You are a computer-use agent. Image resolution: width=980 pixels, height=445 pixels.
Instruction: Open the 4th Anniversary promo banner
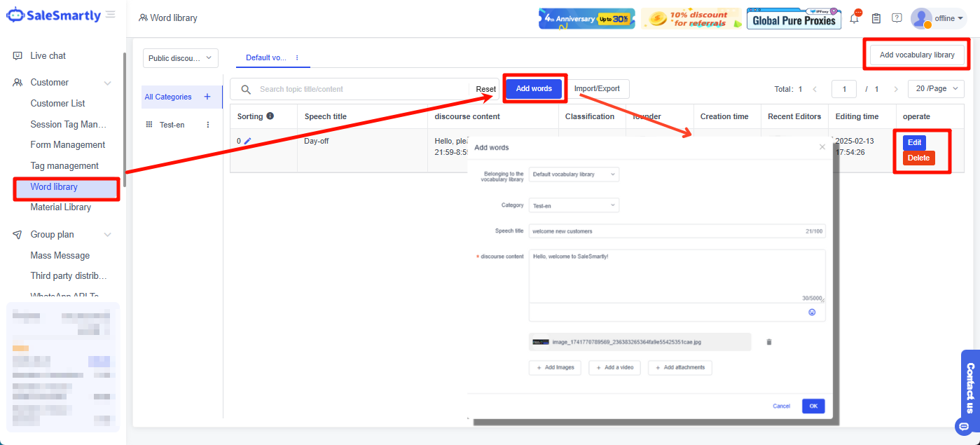click(x=587, y=18)
